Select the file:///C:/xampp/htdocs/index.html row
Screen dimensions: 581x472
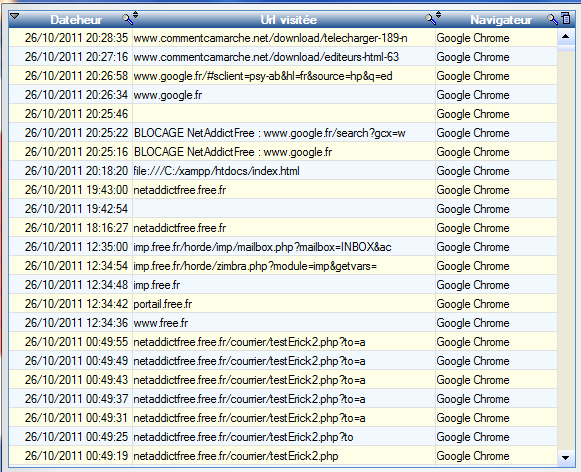point(283,171)
